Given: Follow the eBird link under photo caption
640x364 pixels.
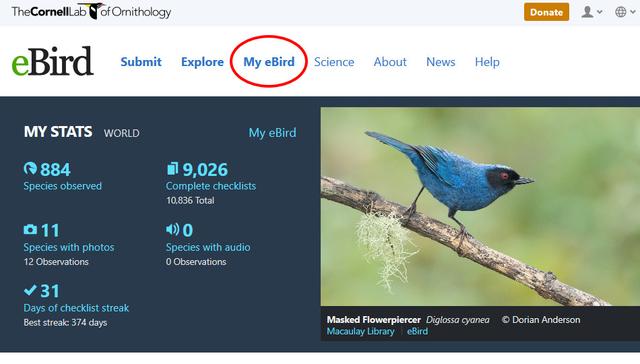Looking at the screenshot, I should (x=418, y=331).
